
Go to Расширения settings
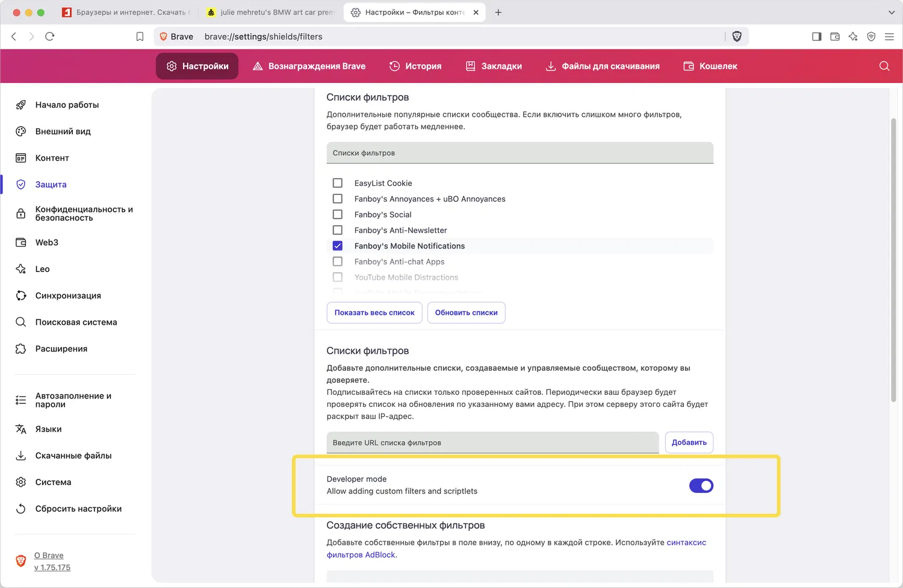[x=61, y=348]
